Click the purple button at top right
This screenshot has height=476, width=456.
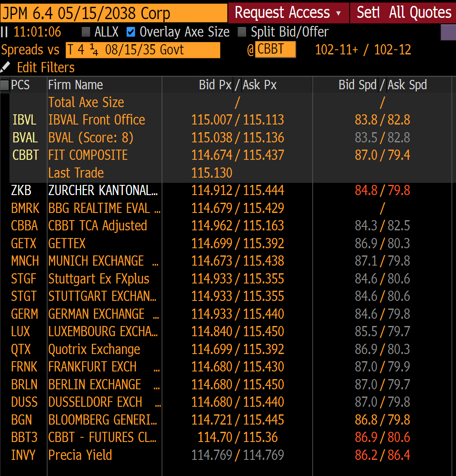pos(448,32)
